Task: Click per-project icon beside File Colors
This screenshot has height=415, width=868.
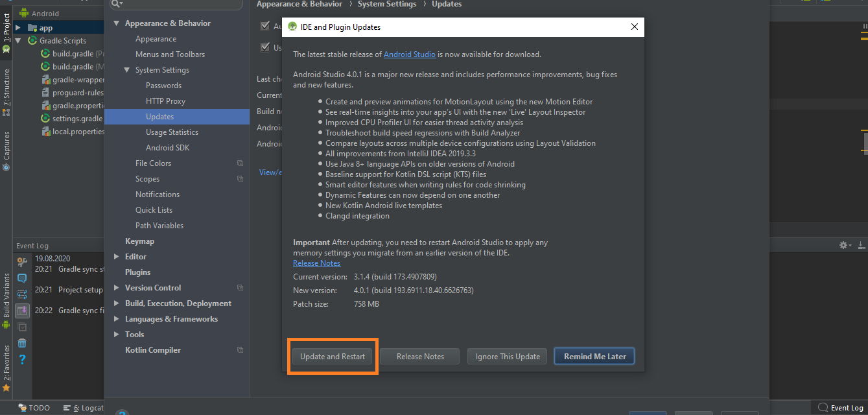Action: (240, 163)
